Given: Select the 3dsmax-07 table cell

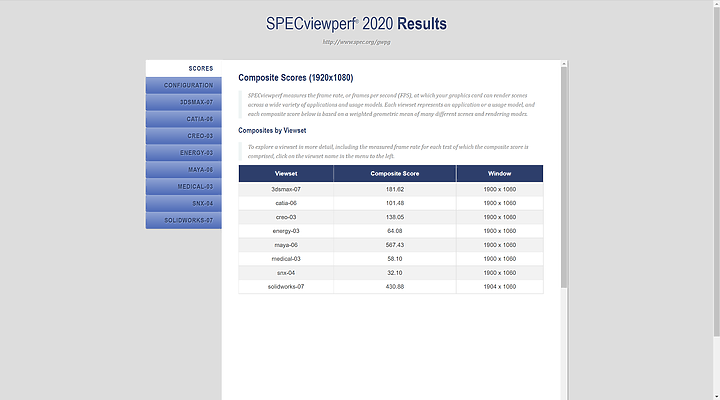Looking at the screenshot, I should [286, 189].
